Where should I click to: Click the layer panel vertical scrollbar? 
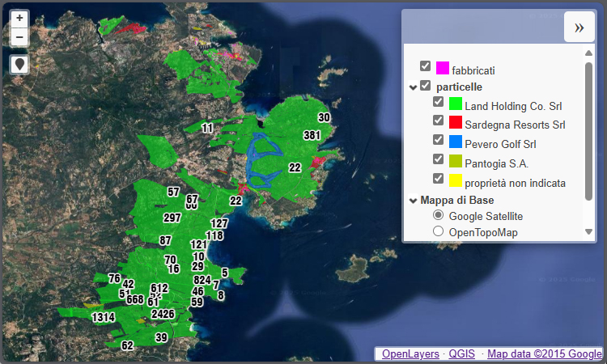[588, 129]
